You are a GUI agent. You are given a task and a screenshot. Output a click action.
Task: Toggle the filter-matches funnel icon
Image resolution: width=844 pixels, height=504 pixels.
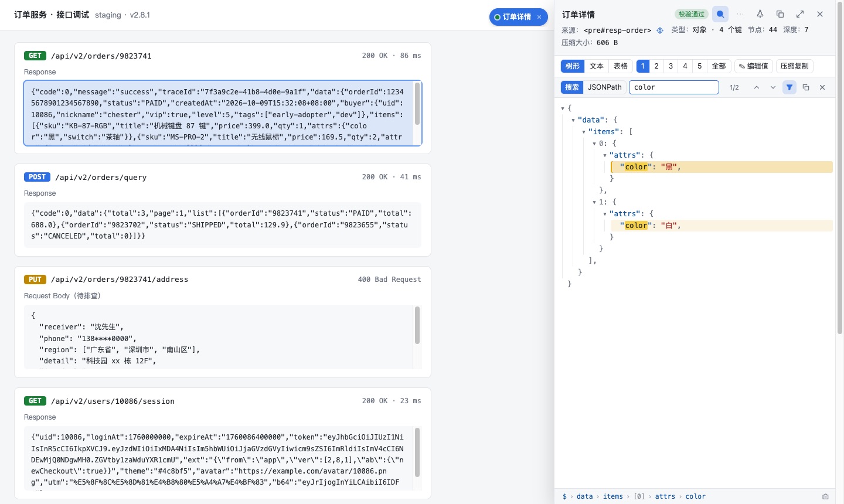coord(789,87)
